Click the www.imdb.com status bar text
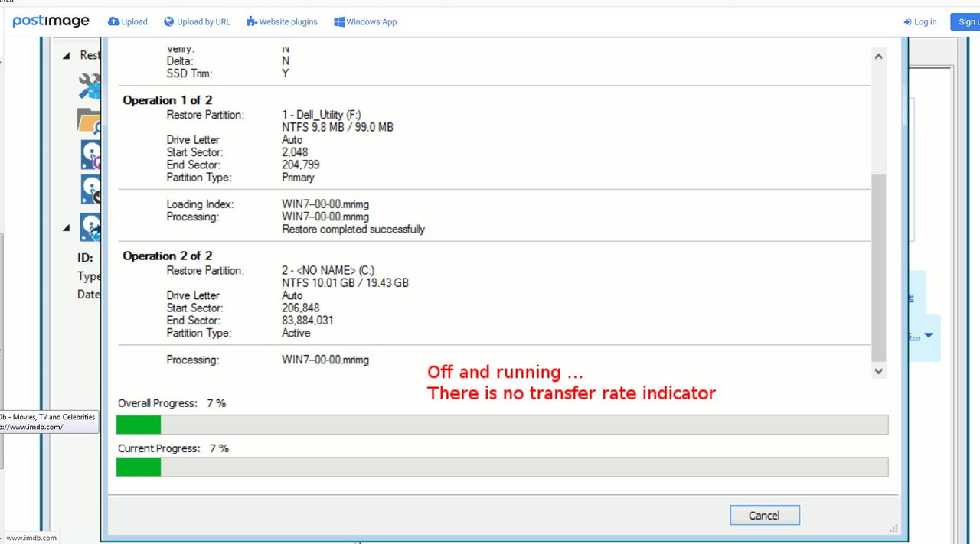Screen dimensions: 980x544 pyautogui.click(x=31, y=538)
